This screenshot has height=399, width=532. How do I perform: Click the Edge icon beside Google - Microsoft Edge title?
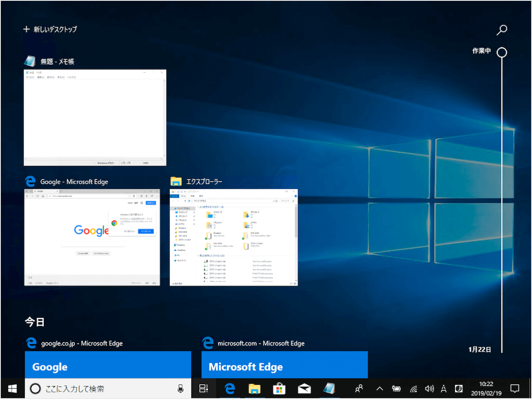coord(30,181)
